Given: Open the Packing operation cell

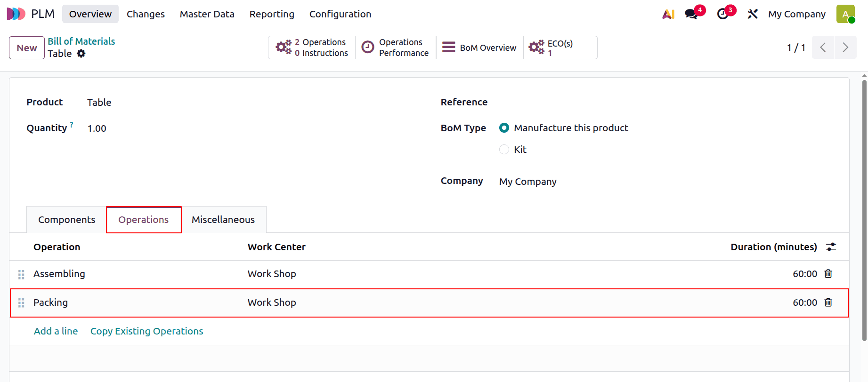Looking at the screenshot, I should click(50, 302).
